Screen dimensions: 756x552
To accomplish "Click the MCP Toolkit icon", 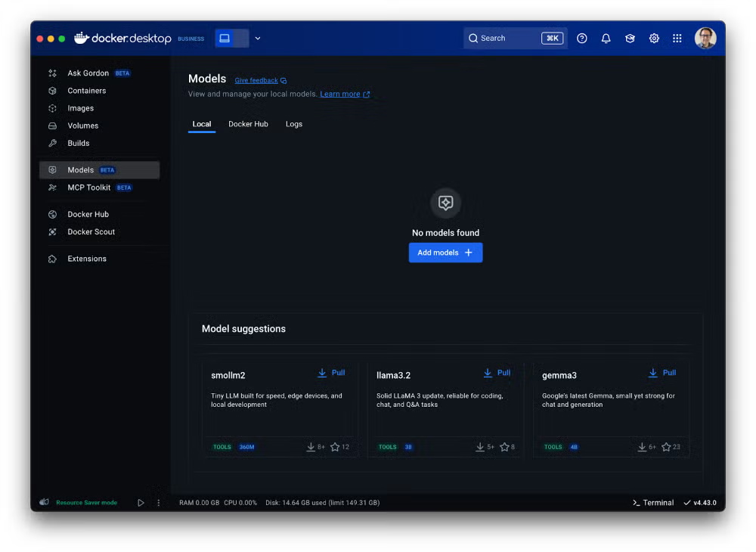I will tap(53, 188).
